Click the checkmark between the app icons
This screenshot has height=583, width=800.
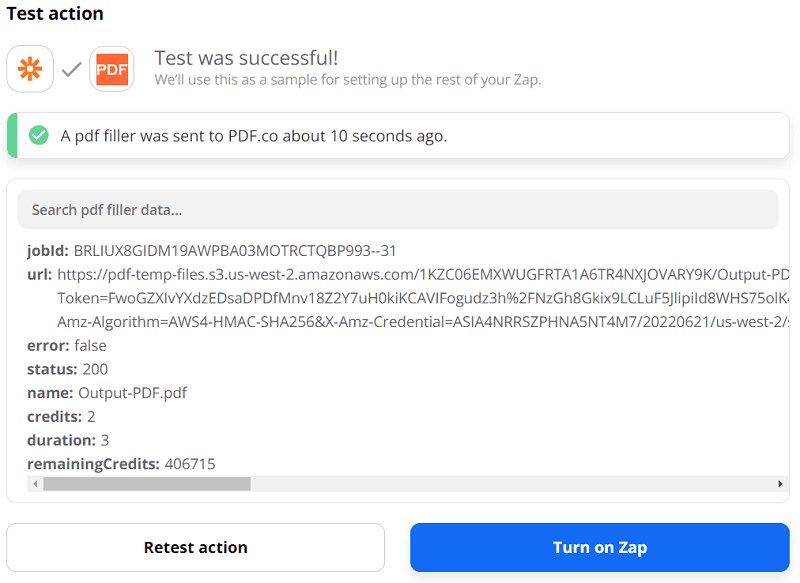(70, 68)
